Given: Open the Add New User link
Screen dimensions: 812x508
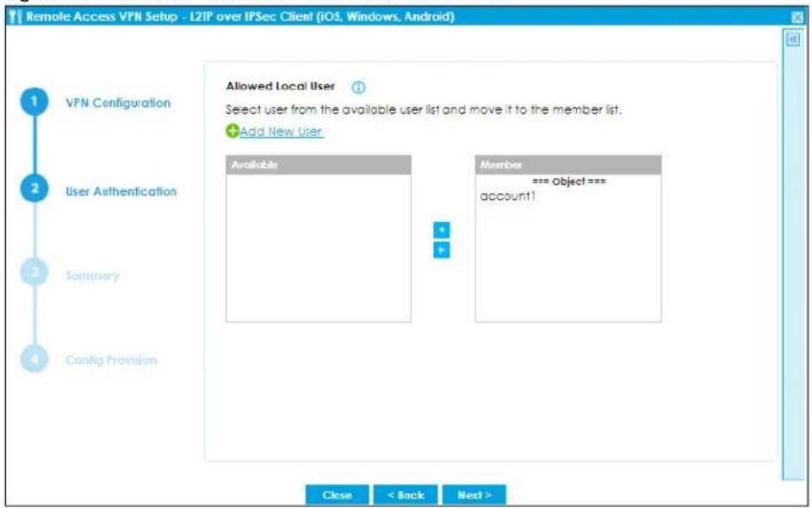Looking at the screenshot, I should coord(282,132).
